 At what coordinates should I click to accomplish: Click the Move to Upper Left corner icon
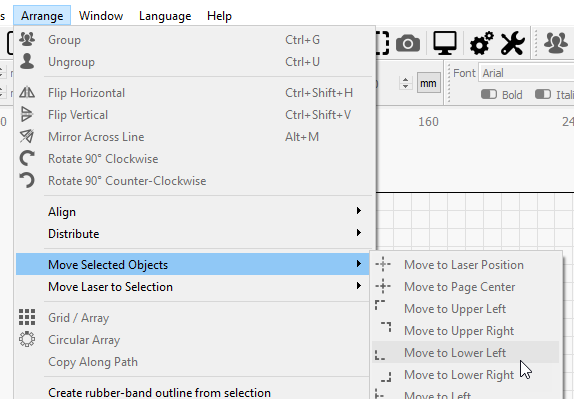[x=380, y=305]
